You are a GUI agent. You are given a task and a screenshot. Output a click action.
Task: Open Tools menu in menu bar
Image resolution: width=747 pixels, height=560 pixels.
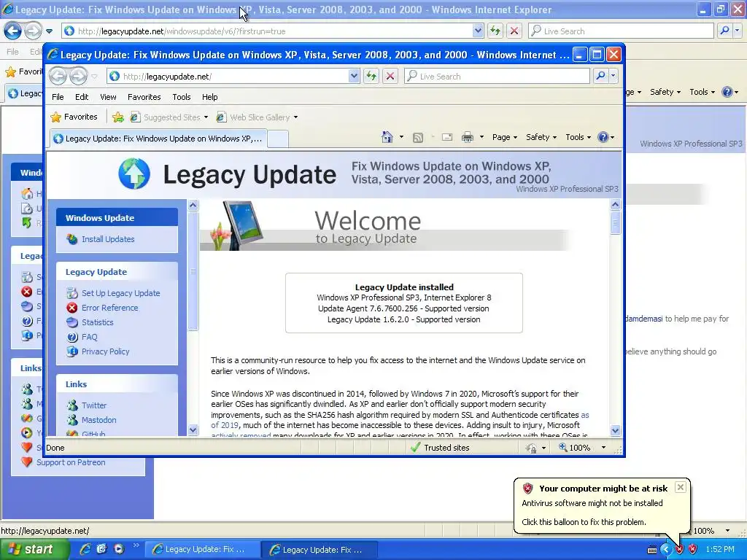(x=182, y=97)
